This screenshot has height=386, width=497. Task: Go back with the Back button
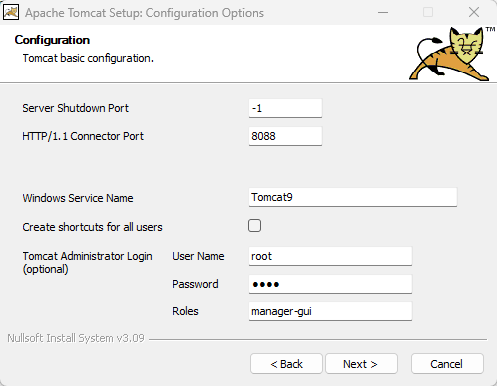click(286, 364)
